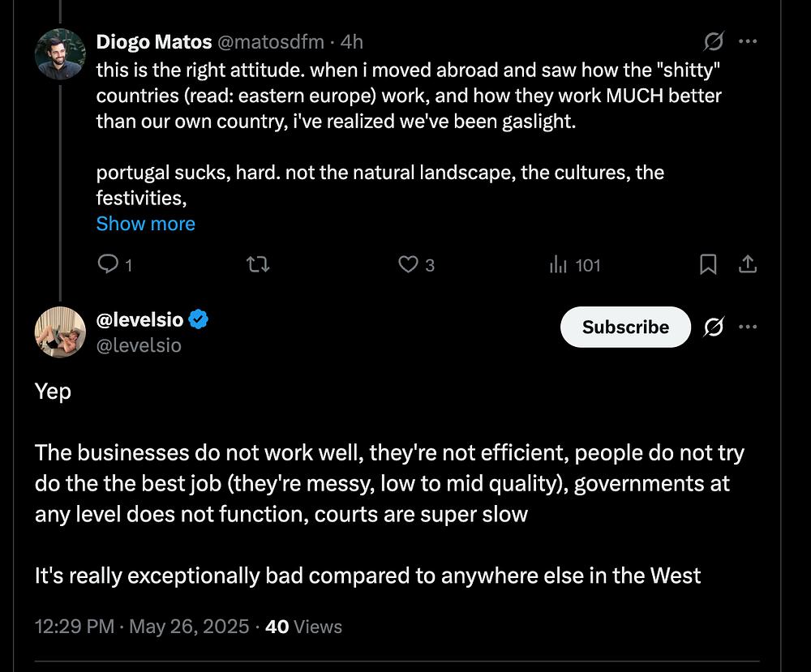
Task: Open more options on Diogo's tweet
Action: point(749,41)
